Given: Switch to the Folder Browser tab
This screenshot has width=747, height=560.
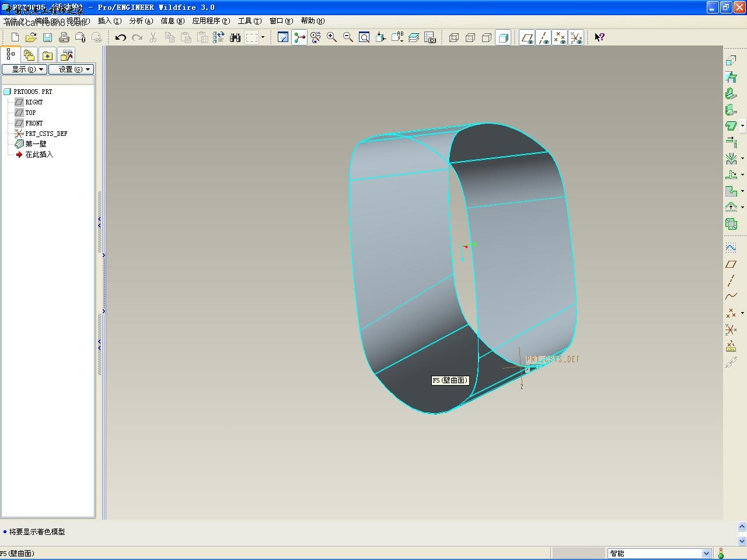Looking at the screenshot, I should click(x=29, y=55).
